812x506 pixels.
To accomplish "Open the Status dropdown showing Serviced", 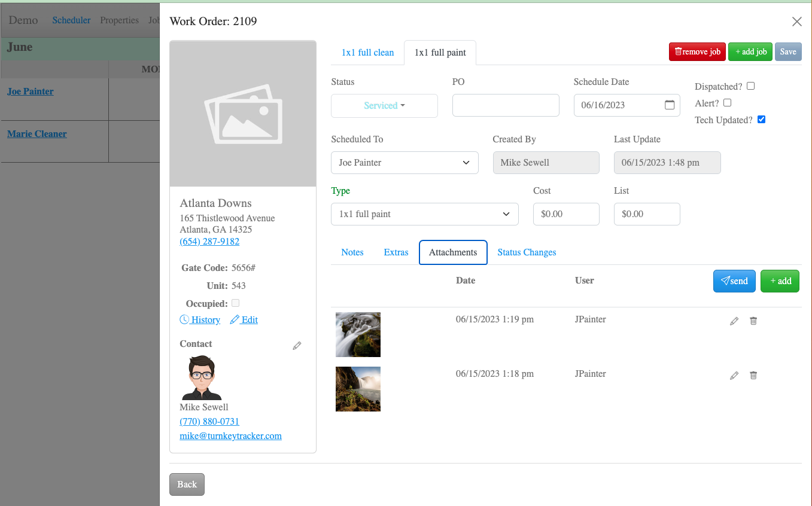I will click(384, 105).
